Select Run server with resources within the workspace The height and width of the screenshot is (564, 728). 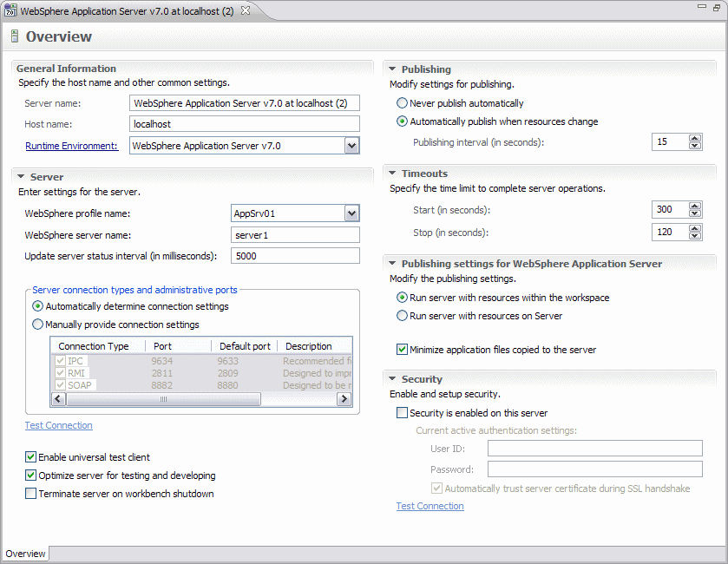click(x=402, y=298)
